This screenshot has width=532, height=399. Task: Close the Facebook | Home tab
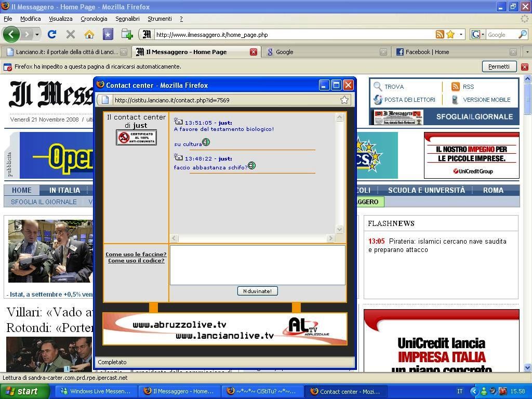513,52
